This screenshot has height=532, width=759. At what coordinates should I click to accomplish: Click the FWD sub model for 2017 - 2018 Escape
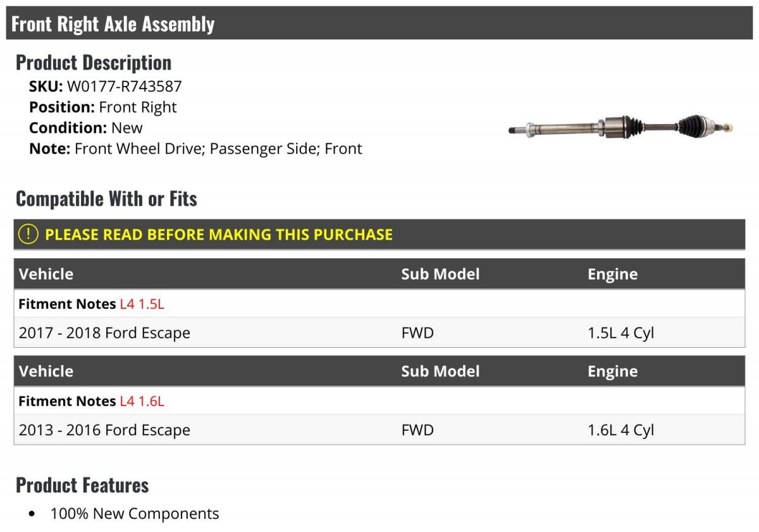[417, 333]
